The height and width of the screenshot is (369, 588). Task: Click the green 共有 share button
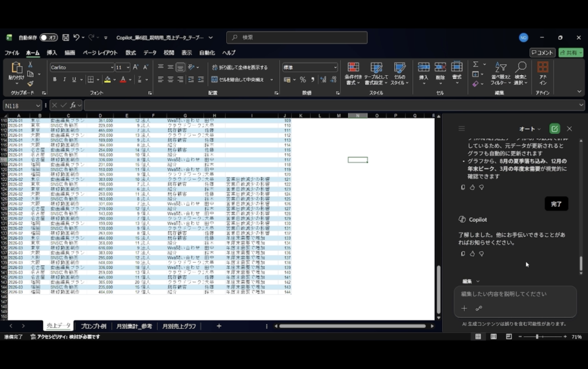point(571,53)
